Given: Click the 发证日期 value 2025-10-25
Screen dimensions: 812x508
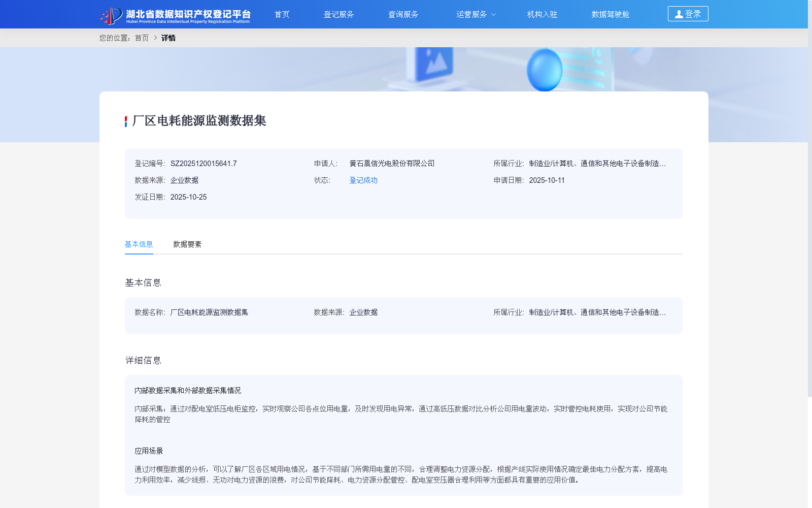Looking at the screenshot, I should (x=188, y=197).
